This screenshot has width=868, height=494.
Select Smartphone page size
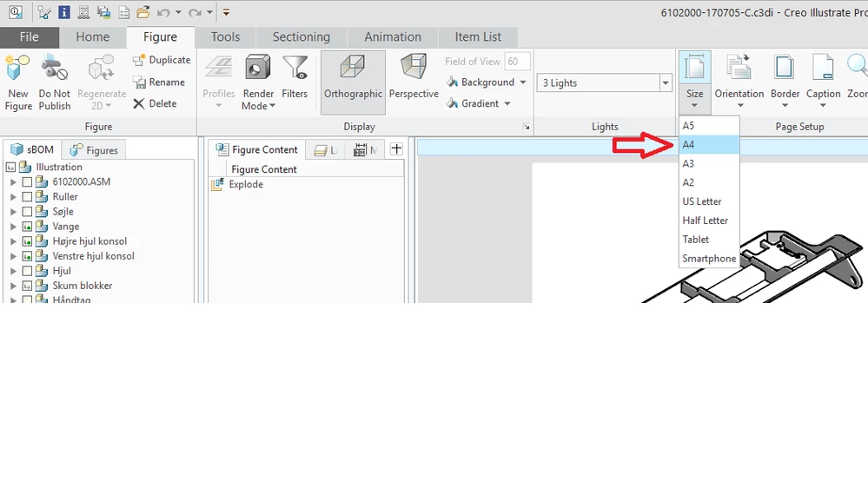pyautogui.click(x=709, y=259)
